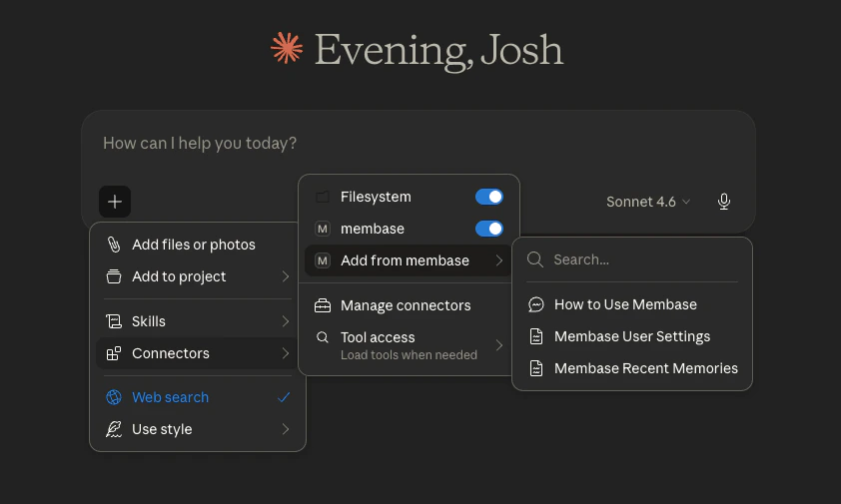Click document icon for Membase Recent Memories
The image size is (841, 504).
[536, 368]
